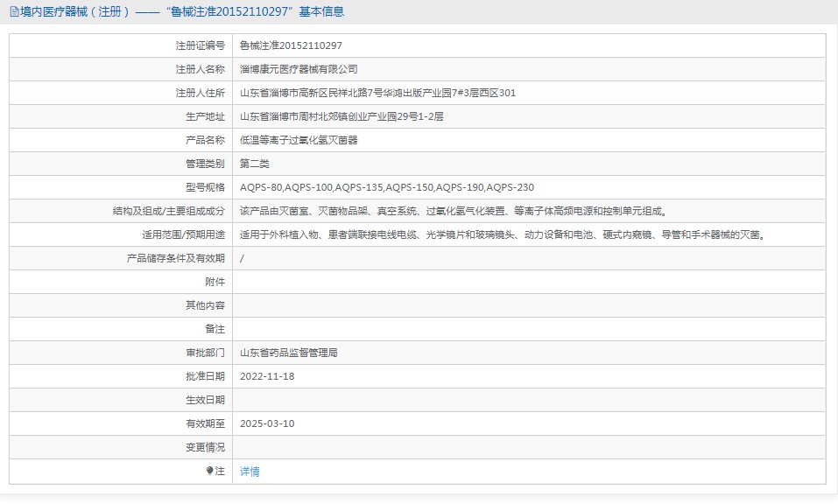This screenshot has width=838, height=504.
Task: Click the 结构及组成/主要组成成分 label
Action: (169, 211)
